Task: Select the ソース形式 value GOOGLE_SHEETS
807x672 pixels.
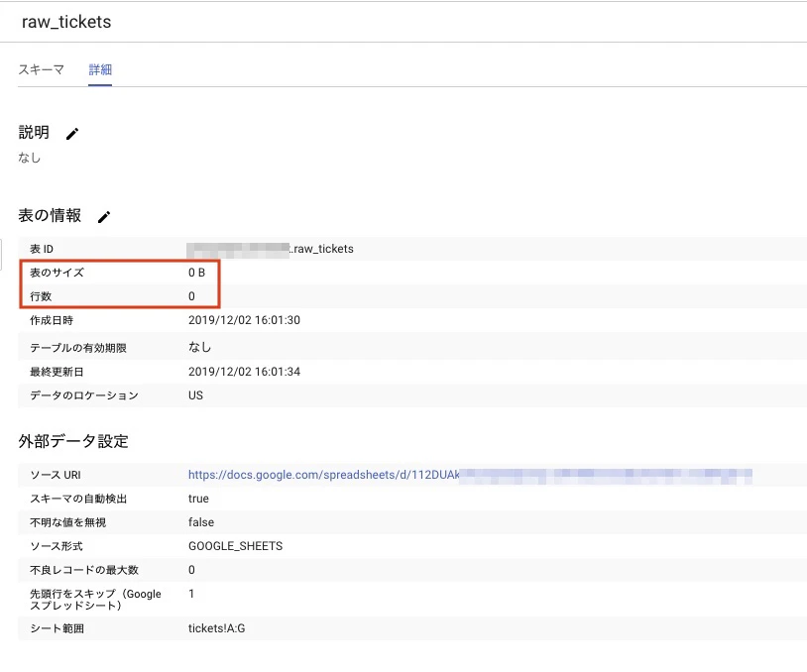Action: 235,546
